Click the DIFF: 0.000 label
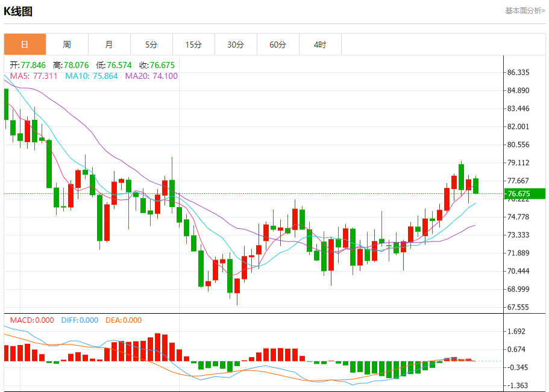This screenshot has height=392, width=549. 80,320
